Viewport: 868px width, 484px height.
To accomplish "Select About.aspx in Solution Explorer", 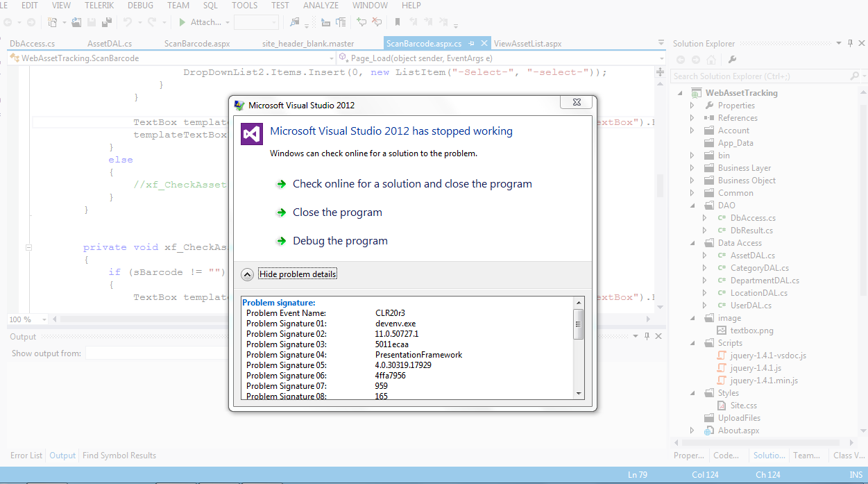I will pyautogui.click(x=738, y=431).
